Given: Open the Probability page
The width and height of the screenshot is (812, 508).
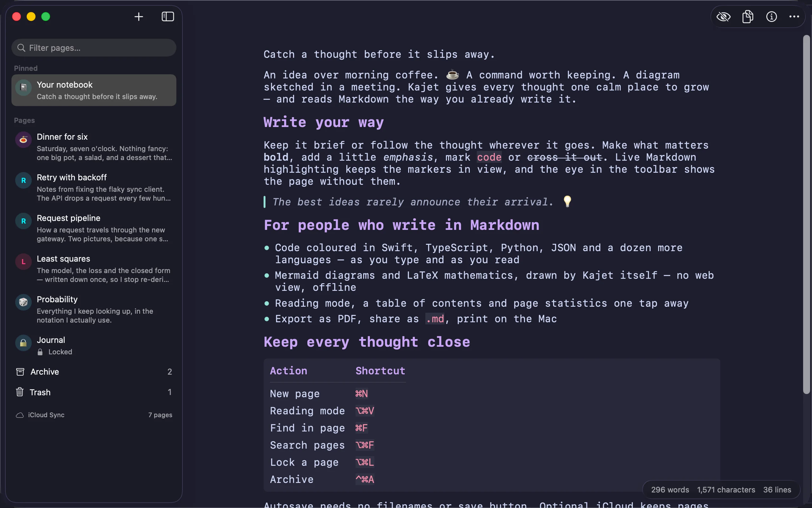Looking at the screenshot, I should 94,310.
